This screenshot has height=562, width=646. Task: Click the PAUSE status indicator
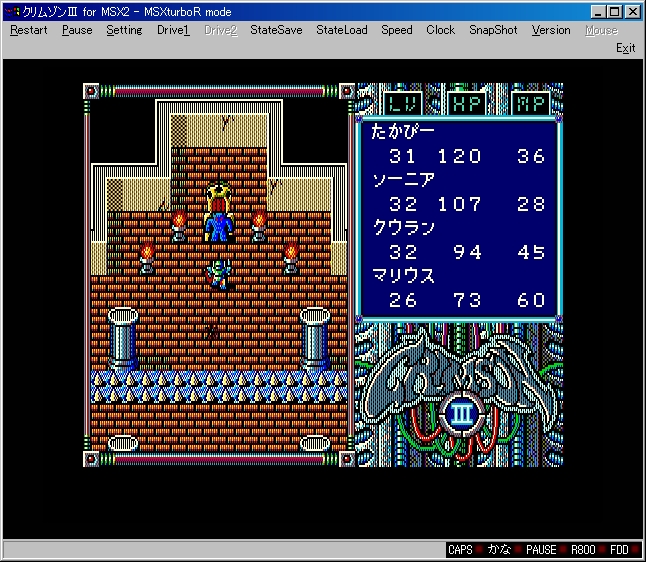(x=540, y=550)
